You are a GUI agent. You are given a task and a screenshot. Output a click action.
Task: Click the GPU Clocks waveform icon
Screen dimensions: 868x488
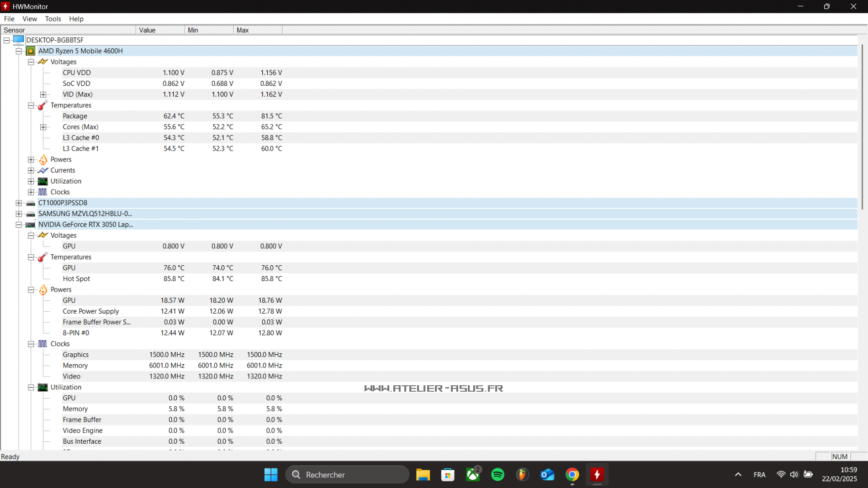pos(42,344)
